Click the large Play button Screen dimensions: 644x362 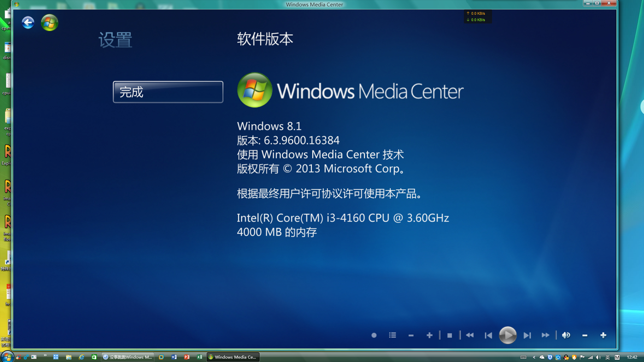(x=508, y=335)
